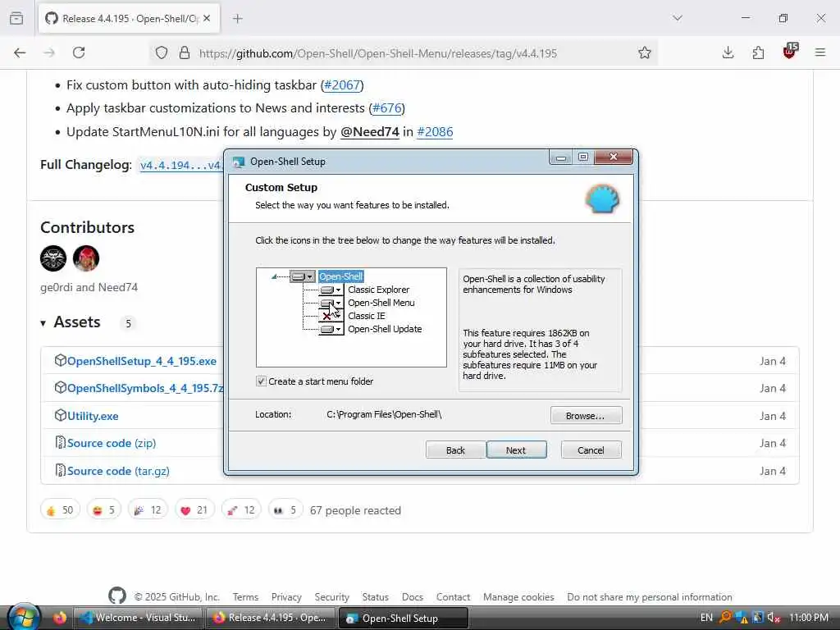840x630 pixels.
Task: Click Back in Open-Shell Setup
Action: click(455, 450)
